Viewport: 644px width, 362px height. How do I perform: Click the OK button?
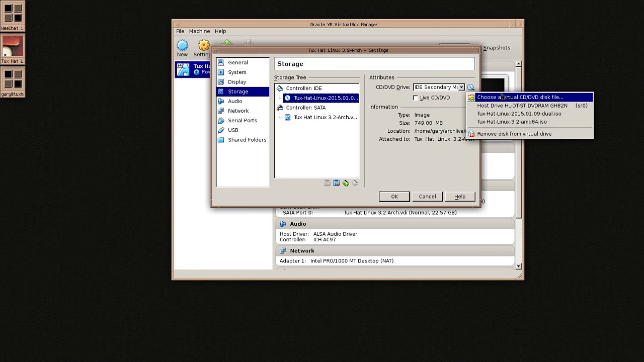394,197
